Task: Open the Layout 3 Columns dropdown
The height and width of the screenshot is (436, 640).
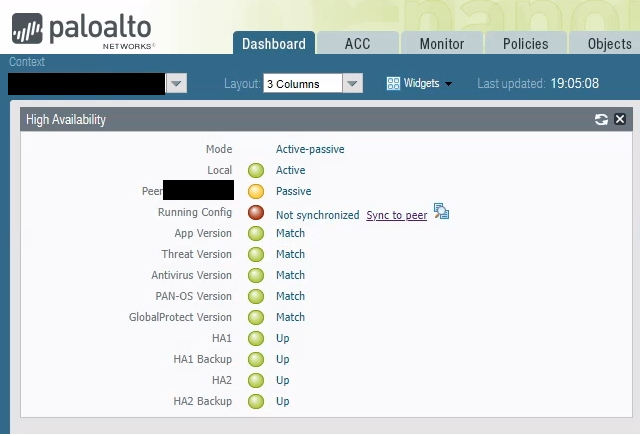Action: click(352, 84)
